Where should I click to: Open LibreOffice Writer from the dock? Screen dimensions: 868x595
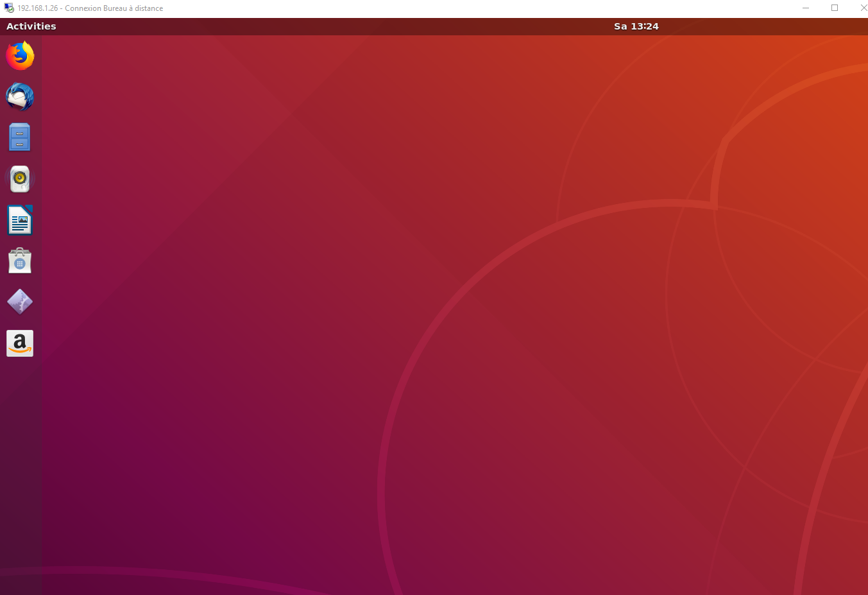20,220
